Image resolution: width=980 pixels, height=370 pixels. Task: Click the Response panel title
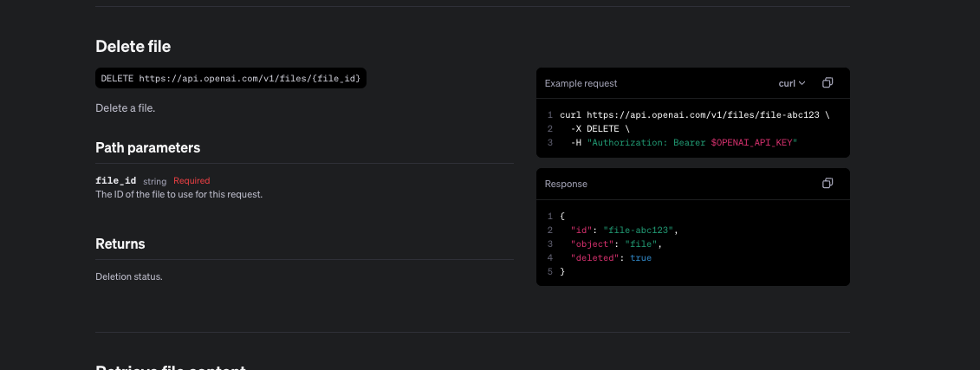(x=566, y=184)
